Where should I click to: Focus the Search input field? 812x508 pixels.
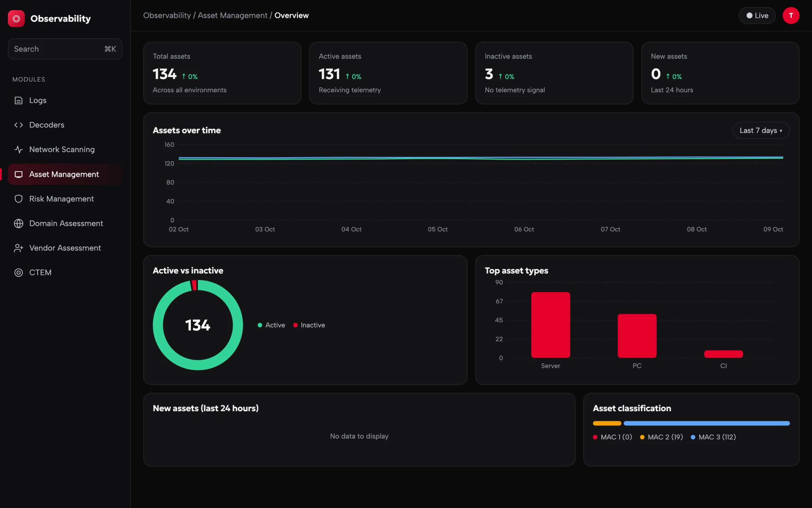pyautogui.click(x=65, y=49)
